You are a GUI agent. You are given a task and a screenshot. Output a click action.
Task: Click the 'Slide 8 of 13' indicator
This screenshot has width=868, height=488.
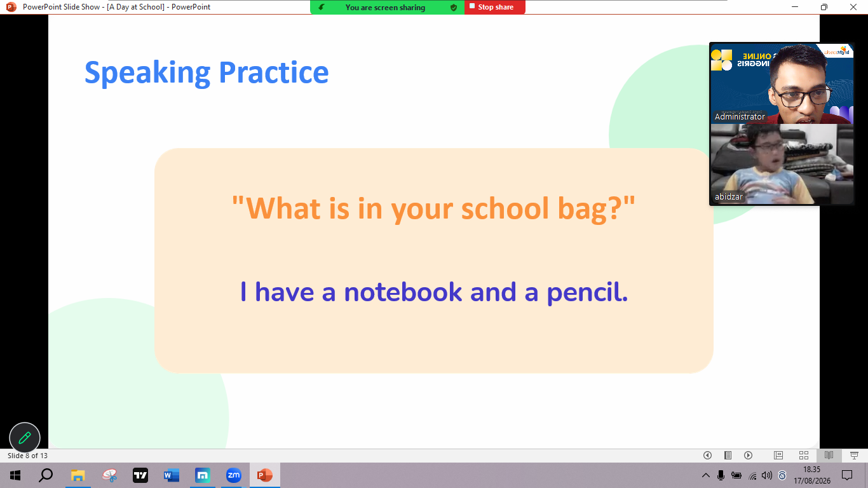pyautogui.click(x=27, y=456)
